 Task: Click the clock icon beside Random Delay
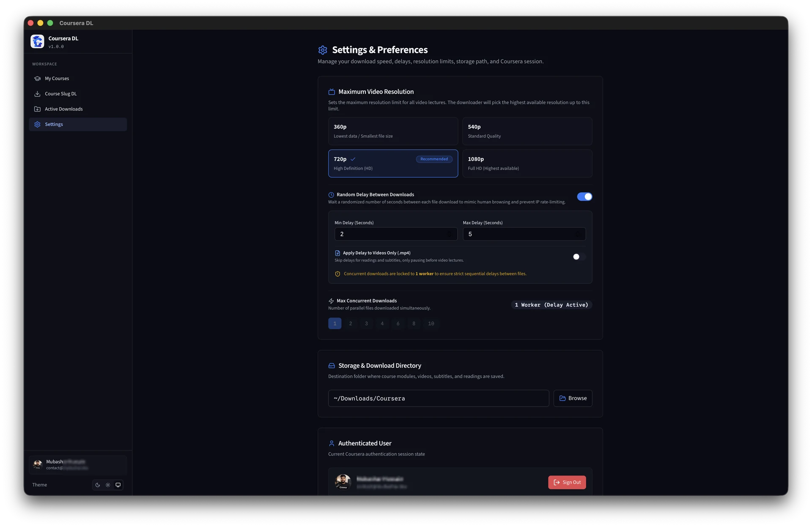[x=331, y=195]
